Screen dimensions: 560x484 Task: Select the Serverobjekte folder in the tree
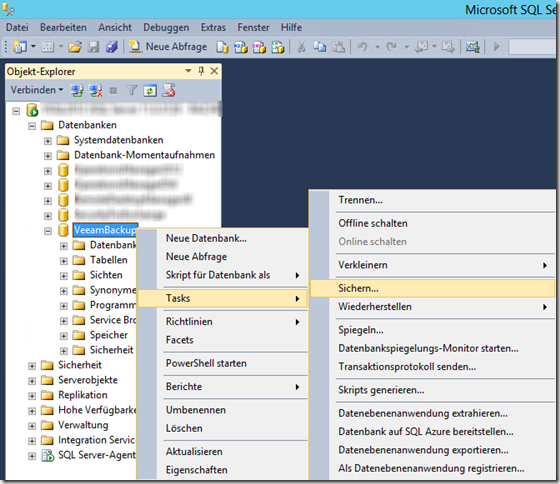pyautogui.click(x=88, y=380)
